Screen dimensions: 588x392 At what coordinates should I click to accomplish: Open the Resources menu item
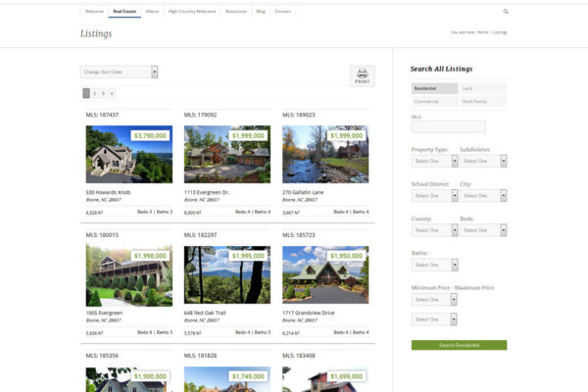click(236, 11)
